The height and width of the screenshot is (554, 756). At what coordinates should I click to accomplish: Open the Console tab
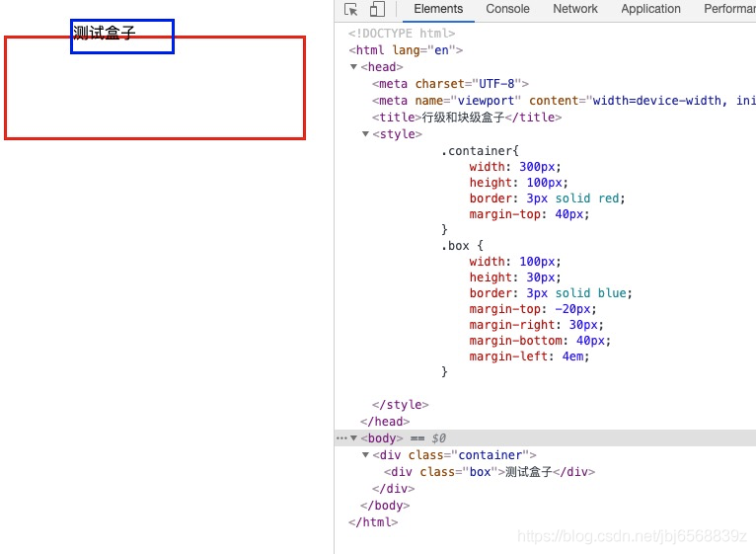pyautogui.click(x=507, y=9)
